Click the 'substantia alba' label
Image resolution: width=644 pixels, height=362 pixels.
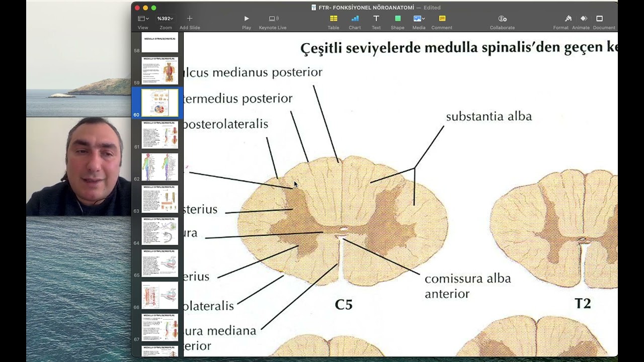[x=489, y=117]
